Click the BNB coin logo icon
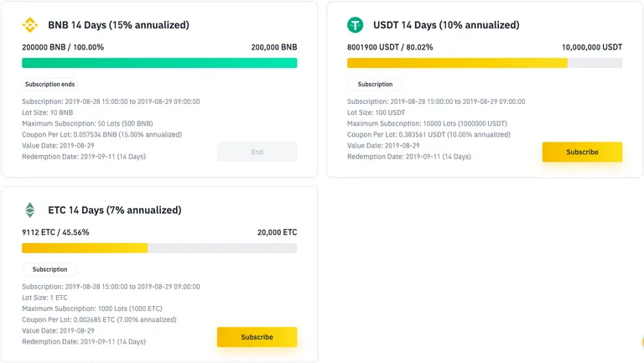 coord(29,25)
